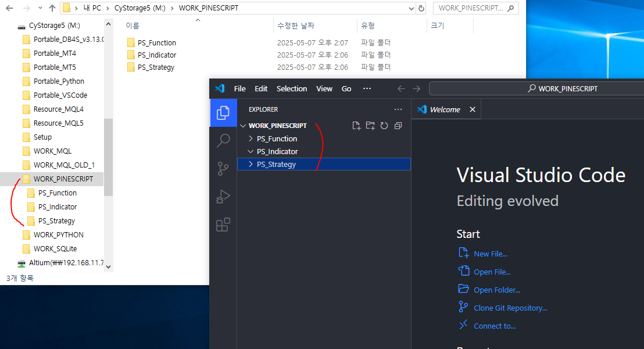Open the Extensions view in VS Code
The height and width of the screenshot is (349, 644).
tap(223, 225)
